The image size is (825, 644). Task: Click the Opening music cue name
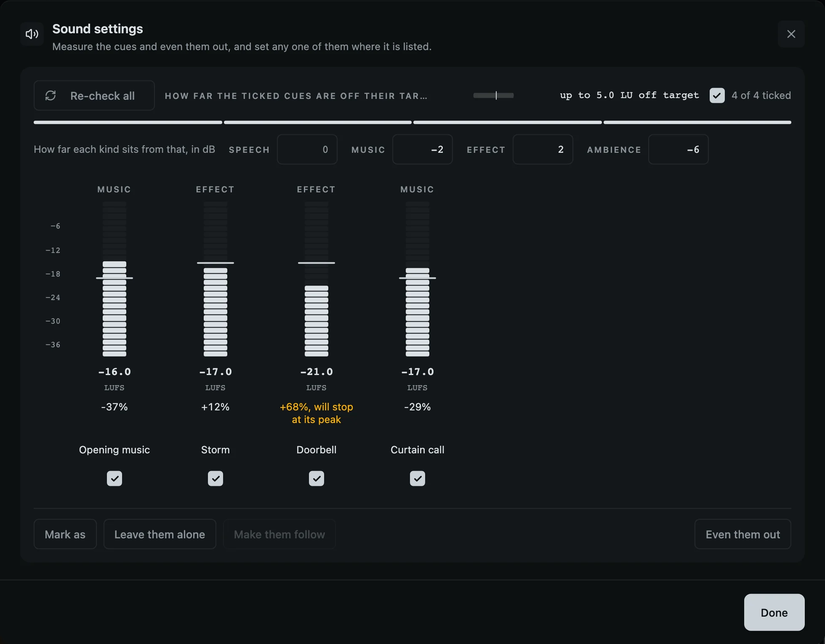click(x=114, y=450)
